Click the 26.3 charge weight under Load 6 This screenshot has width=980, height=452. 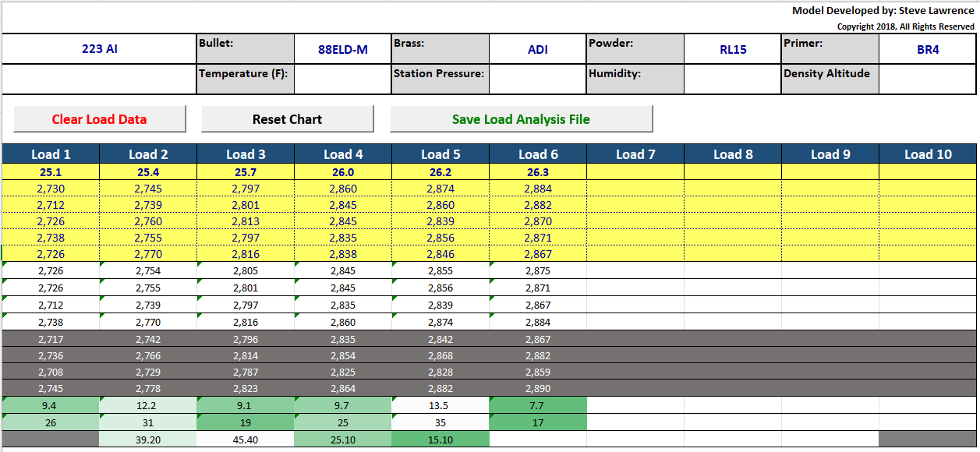tap(537, 171)
